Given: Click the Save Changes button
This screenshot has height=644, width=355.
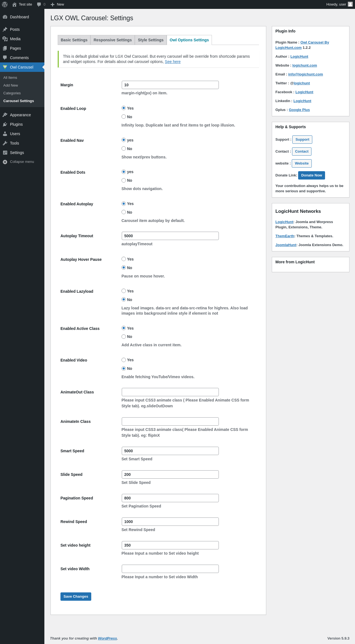Looking at the screenshot, I should pyautogui.click(x=76, y=597).
